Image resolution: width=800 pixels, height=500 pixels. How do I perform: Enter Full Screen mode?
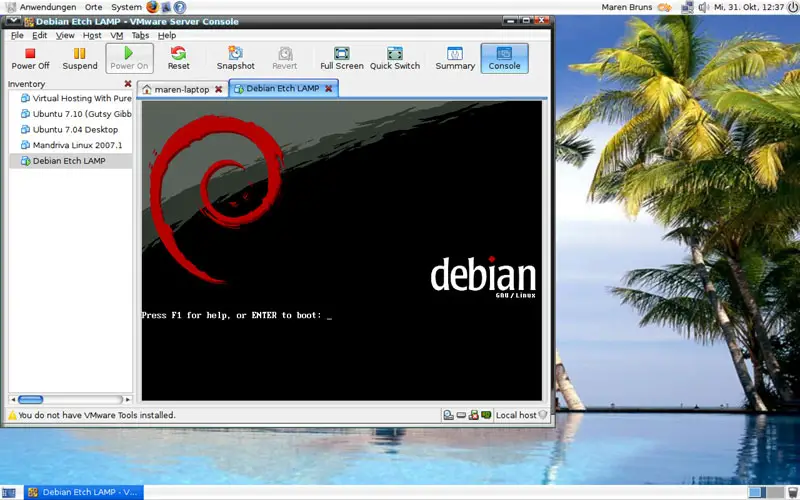pyautogui.click(x=341, y=58)
